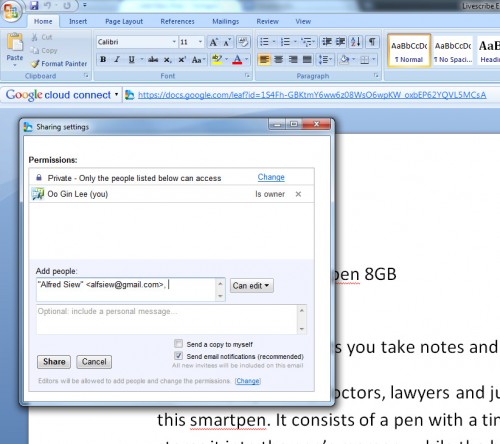Switch to the Insert tab
This screenshot has width=500, height=444.
click(x=78, y=21)
